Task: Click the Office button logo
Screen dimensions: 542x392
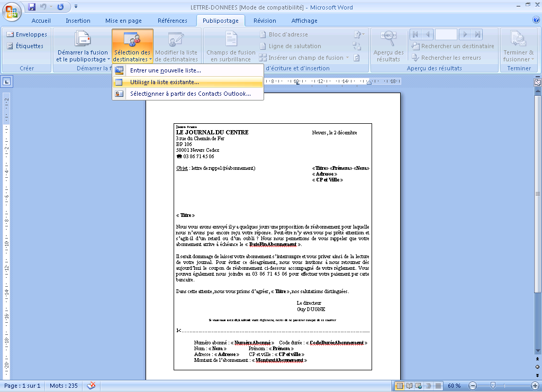Action: pos(12,11)
